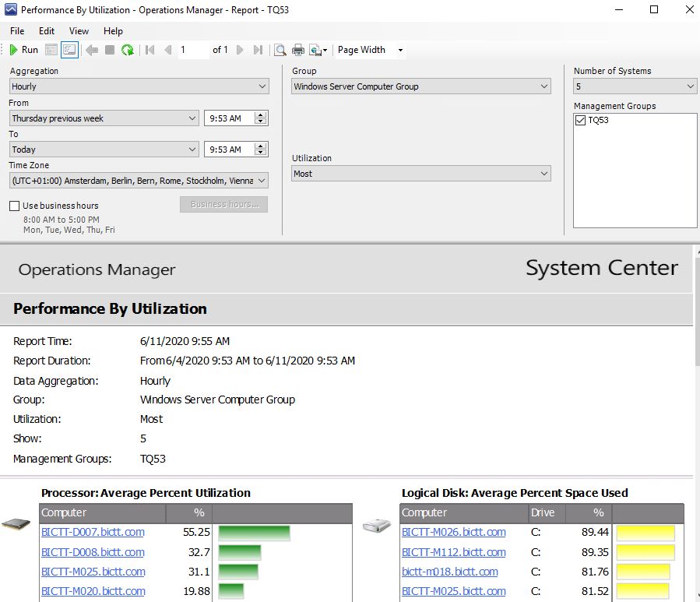This screenshot has width=700, height=602.
Task: Click the hard disk icon beside Logical Disk
Action: click(x=377, y=525)
